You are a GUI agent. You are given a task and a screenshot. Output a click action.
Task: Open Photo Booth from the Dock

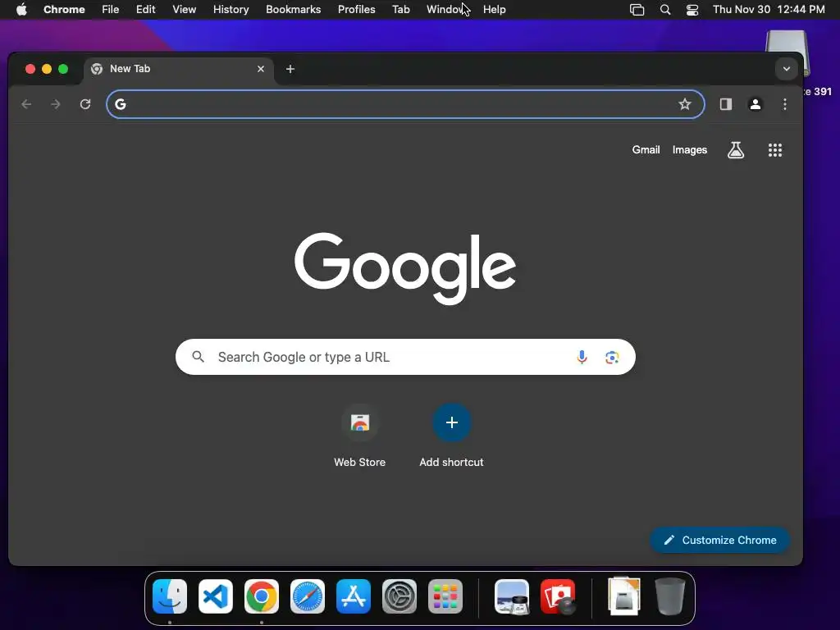tap(558, 596)
